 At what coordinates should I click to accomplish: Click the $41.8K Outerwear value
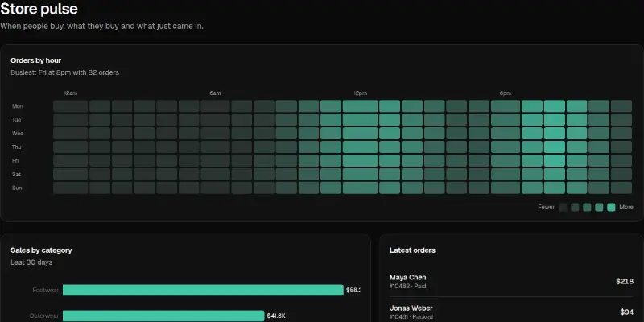276,316
